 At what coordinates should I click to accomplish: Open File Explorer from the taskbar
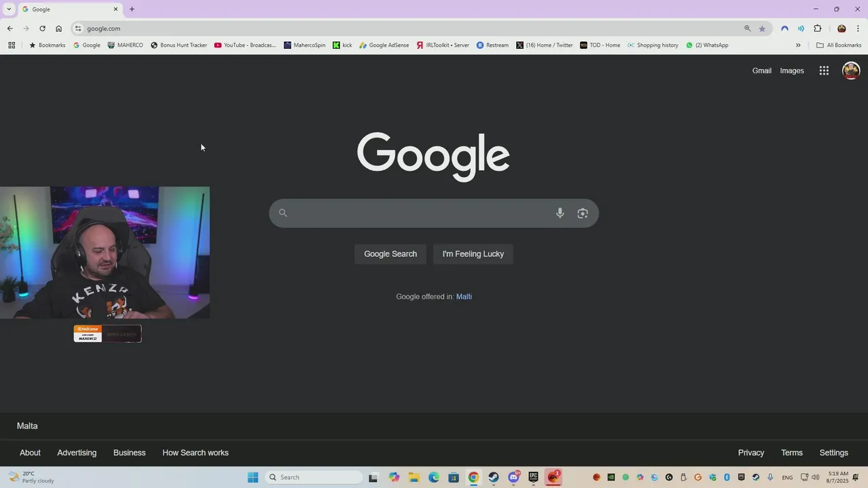[414, 477]
